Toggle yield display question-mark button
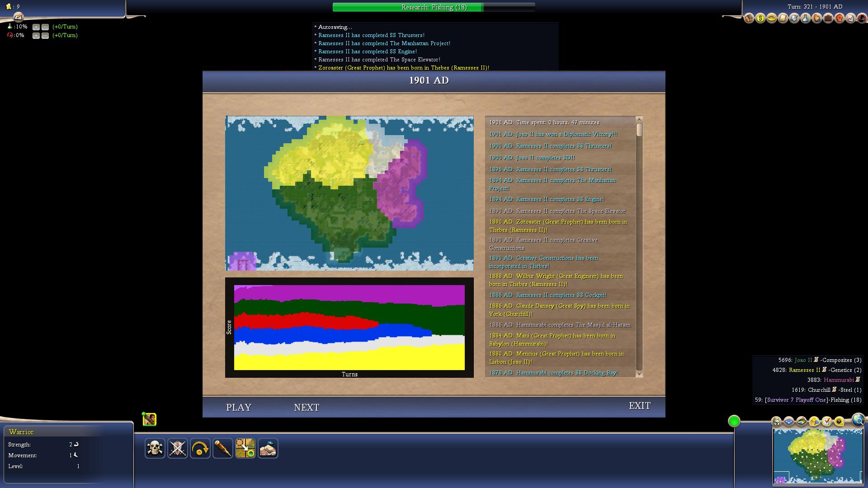This screenshot has width=868, height=488. (x=839, y=422)
